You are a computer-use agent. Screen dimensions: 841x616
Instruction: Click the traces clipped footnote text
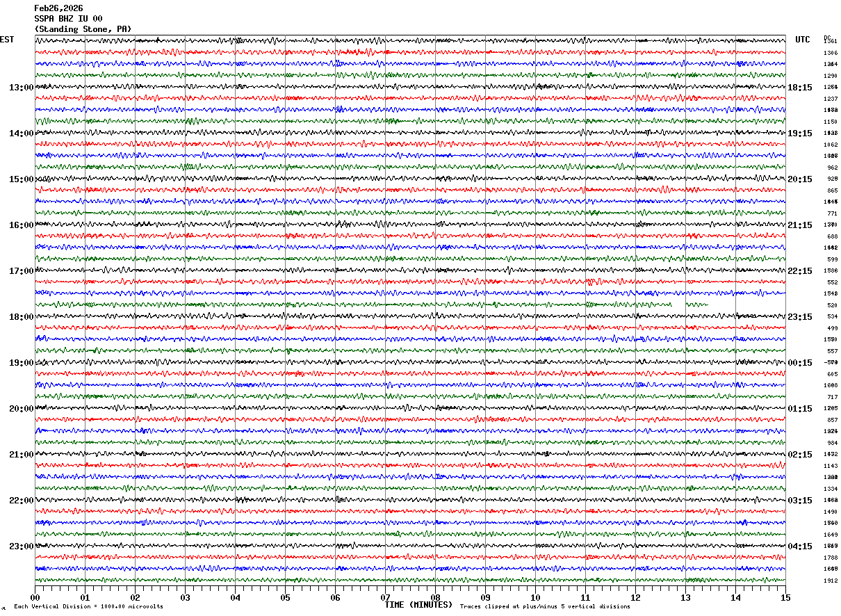(x=545, y=606)
